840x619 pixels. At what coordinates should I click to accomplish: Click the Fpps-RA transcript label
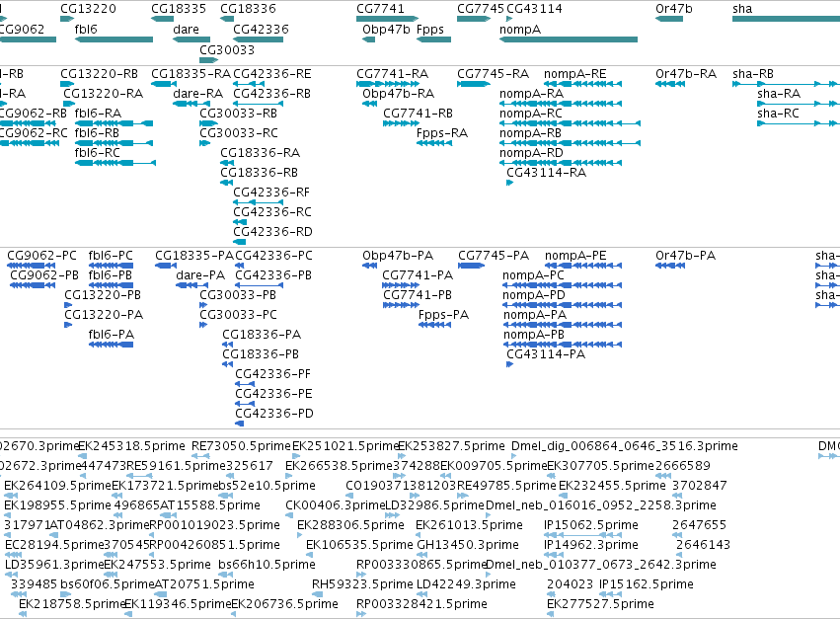point(442,133)
